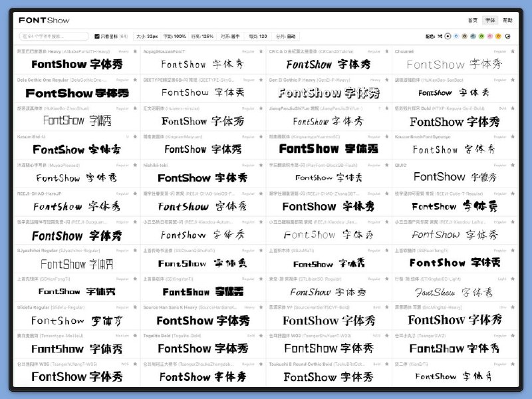Select the 字体 fonts tab

click(x=490, y=21)
